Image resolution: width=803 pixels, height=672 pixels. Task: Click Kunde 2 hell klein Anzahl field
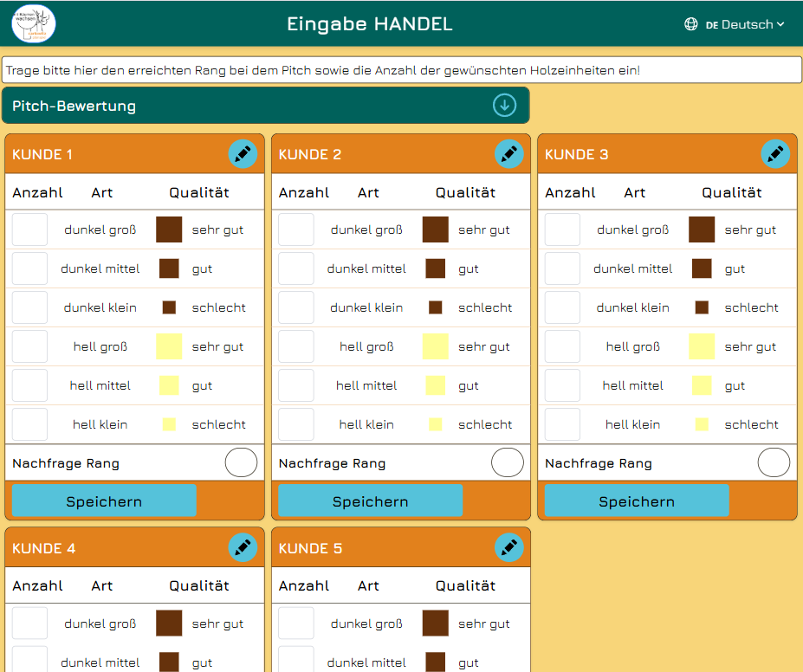296,424
